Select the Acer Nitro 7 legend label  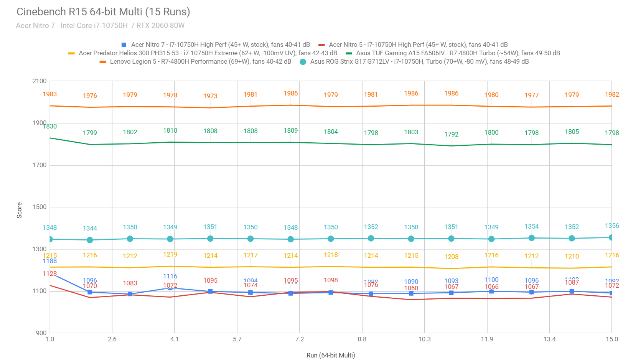point(221,45)
